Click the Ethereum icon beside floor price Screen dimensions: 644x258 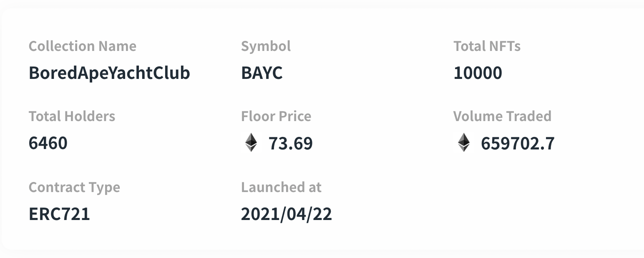[251, 143]
